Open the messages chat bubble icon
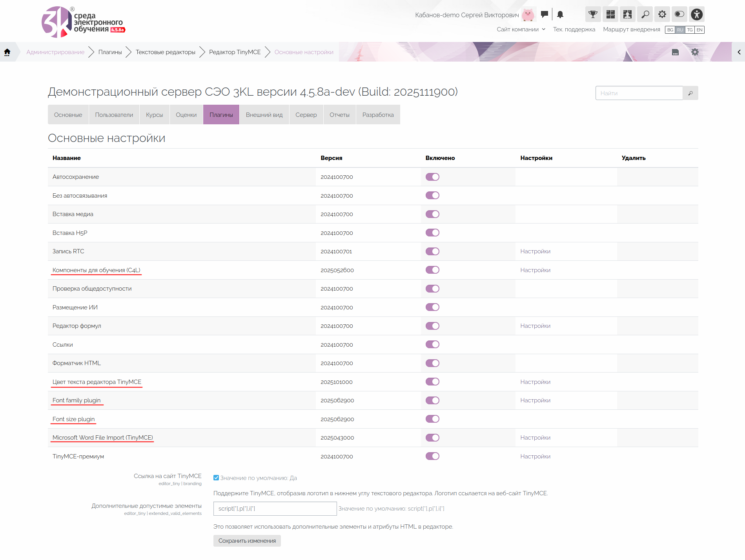The height and width of the screenshot is (560, 745). 544,15
